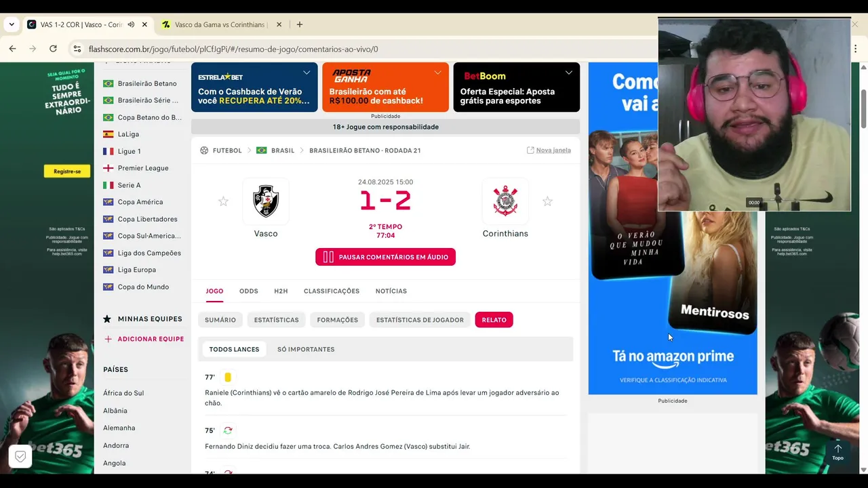
Task: Open Nova janela link
Action: pyautogui.click(x=549, y=150)
